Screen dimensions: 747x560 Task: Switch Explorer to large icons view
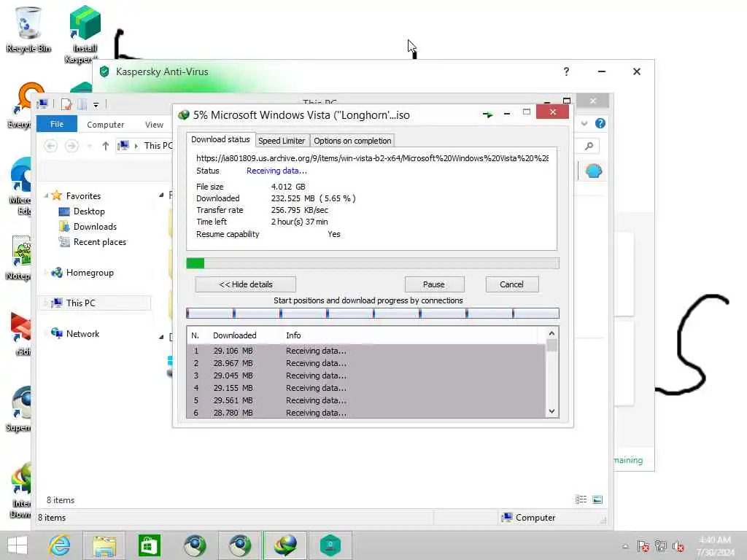click(597, 499)
